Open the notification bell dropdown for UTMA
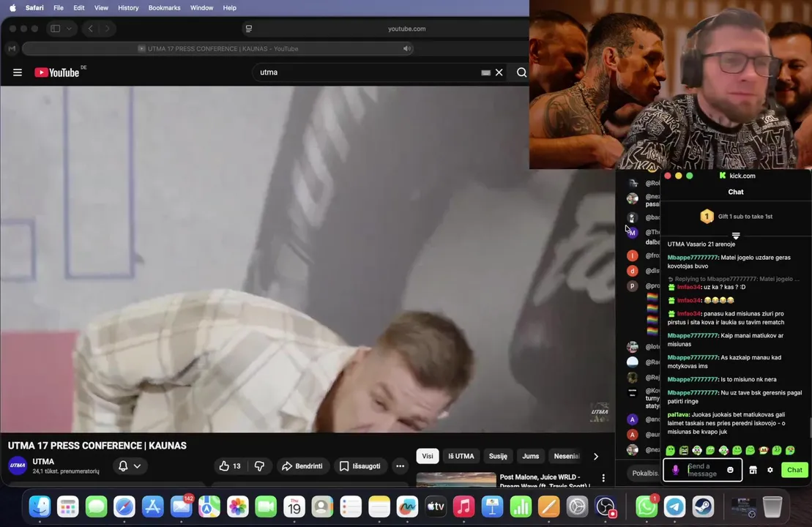This screenshot has width=812, height=527. tap(130, 466)
